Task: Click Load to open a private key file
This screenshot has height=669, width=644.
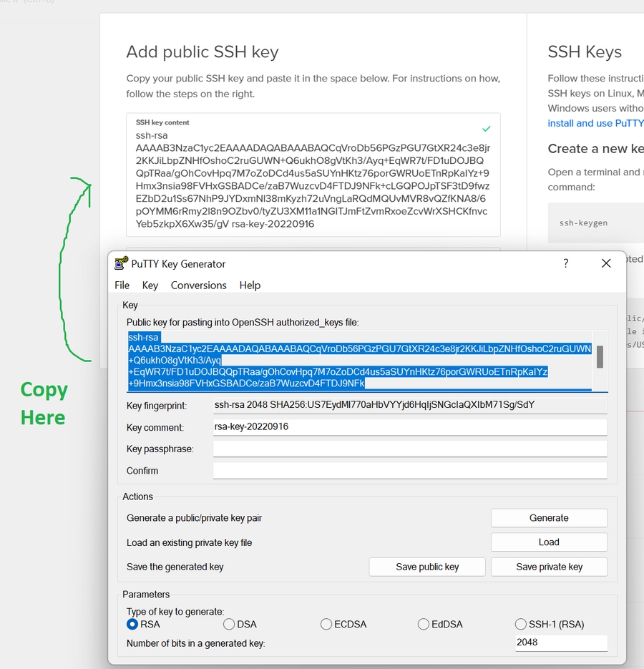Action: [549, 542]
